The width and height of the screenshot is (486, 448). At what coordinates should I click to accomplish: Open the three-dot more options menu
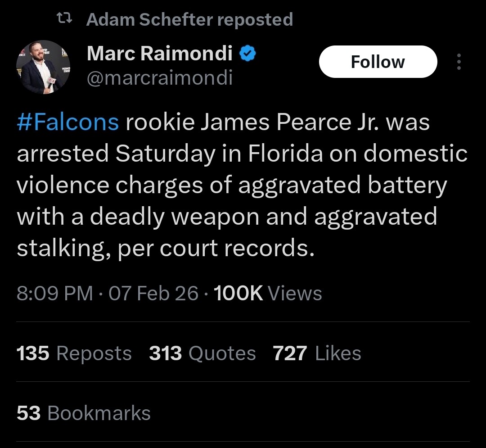point(459,62)
